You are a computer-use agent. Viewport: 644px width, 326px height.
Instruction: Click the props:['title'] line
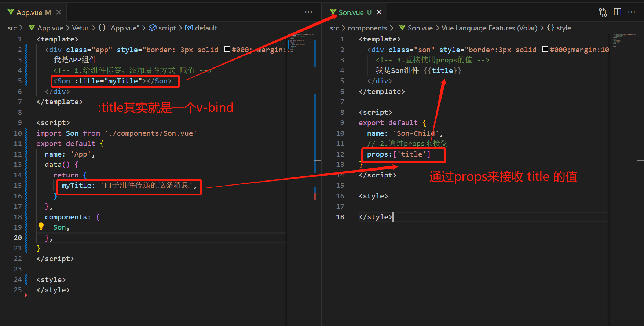point(399,154)
